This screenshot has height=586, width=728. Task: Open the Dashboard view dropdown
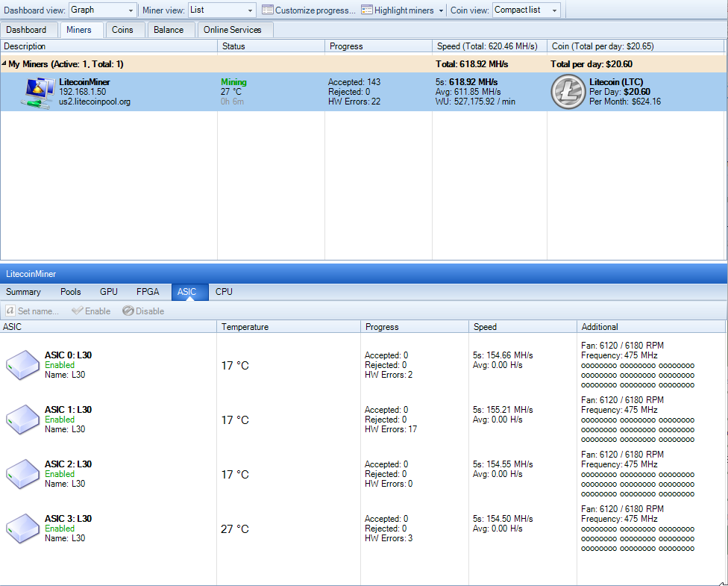point(103,10)
